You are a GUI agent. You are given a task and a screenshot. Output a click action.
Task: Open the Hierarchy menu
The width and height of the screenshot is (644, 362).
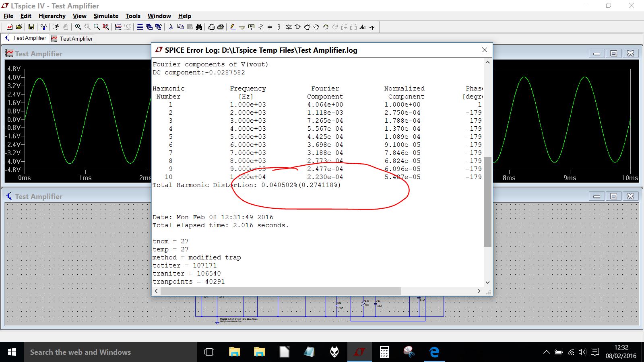tap(52, 16)
